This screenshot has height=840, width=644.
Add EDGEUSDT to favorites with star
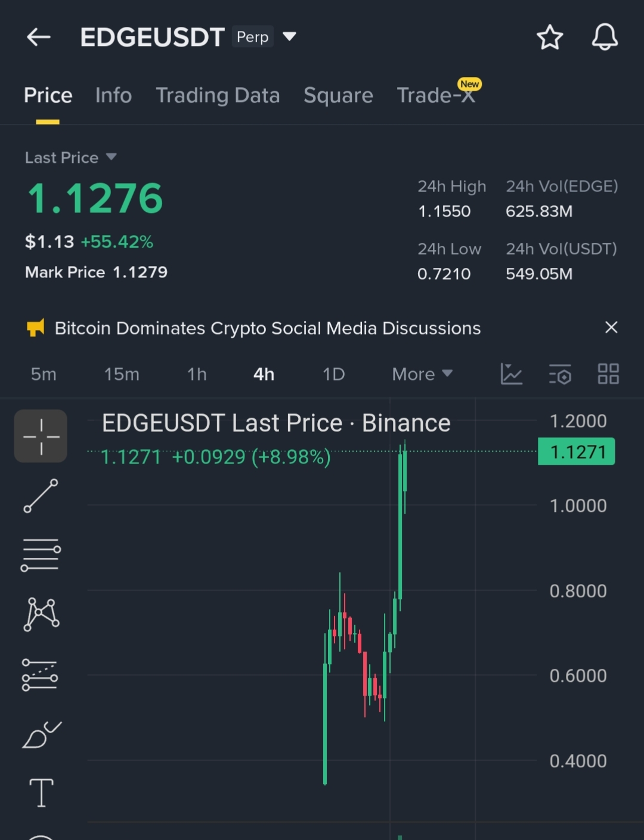point(550,37)
